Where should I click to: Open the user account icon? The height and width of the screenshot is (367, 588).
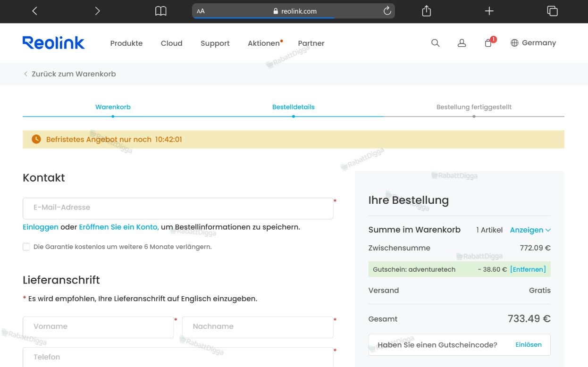tap(462, 43)
